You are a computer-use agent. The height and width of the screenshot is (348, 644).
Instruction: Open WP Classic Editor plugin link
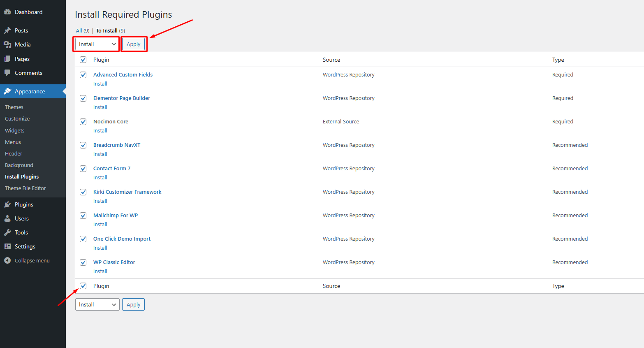[114, 262]
